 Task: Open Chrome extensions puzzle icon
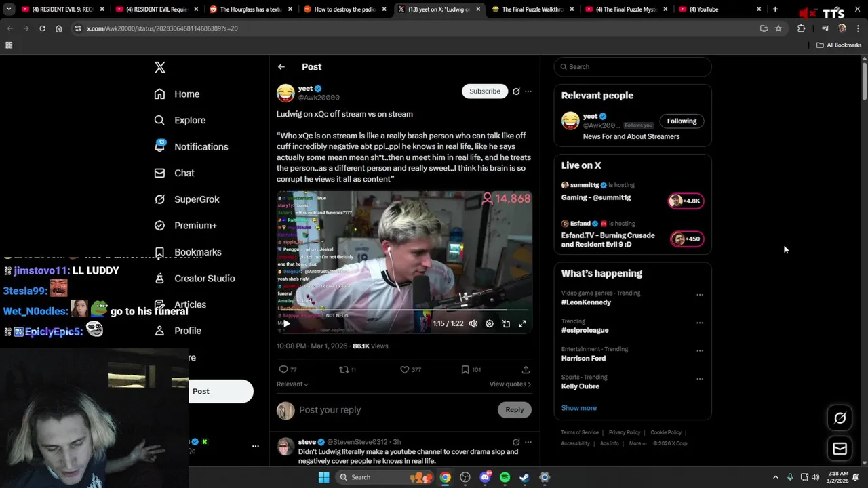coord(802,28)
